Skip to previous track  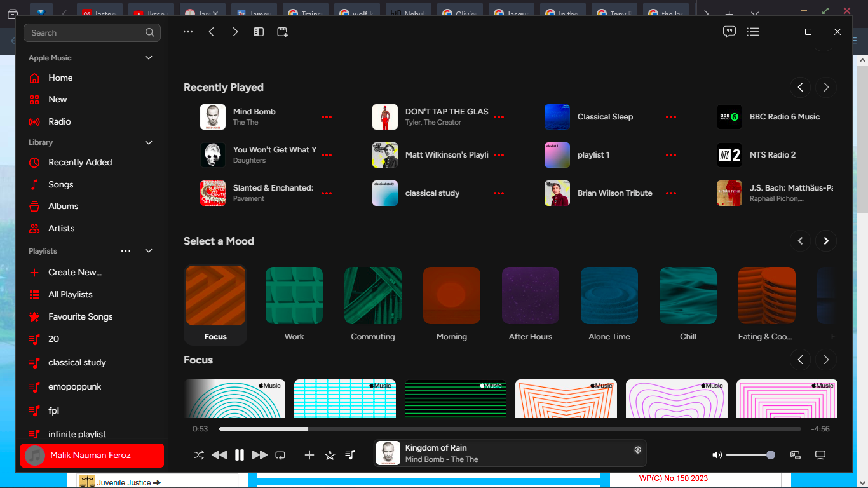(x=219, y=455)
